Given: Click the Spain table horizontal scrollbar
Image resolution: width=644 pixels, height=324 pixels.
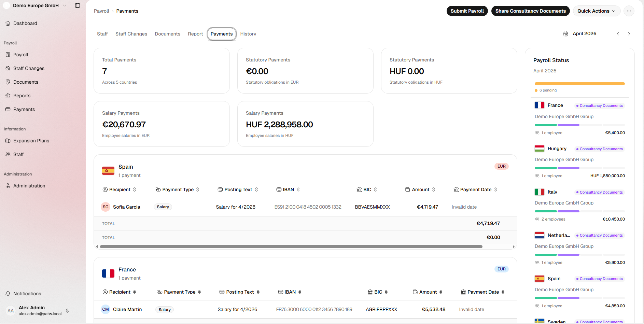Looking at the screenshot, I should [291, 246].
